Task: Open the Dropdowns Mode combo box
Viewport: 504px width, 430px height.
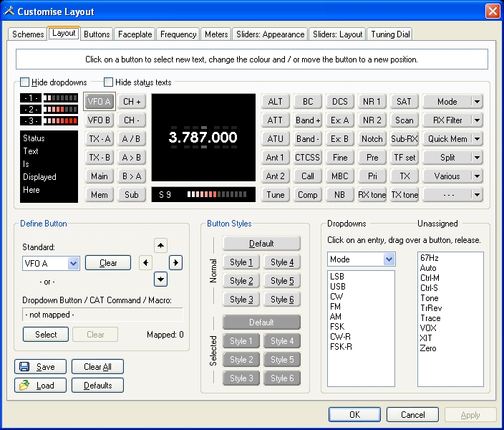Action: pyautogui.click(x=362, y=259)
